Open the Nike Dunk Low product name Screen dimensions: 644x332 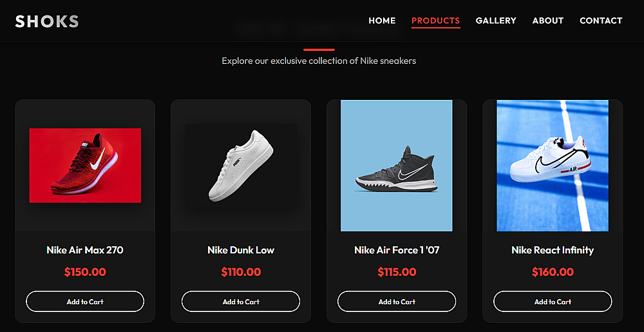[241, 250]
